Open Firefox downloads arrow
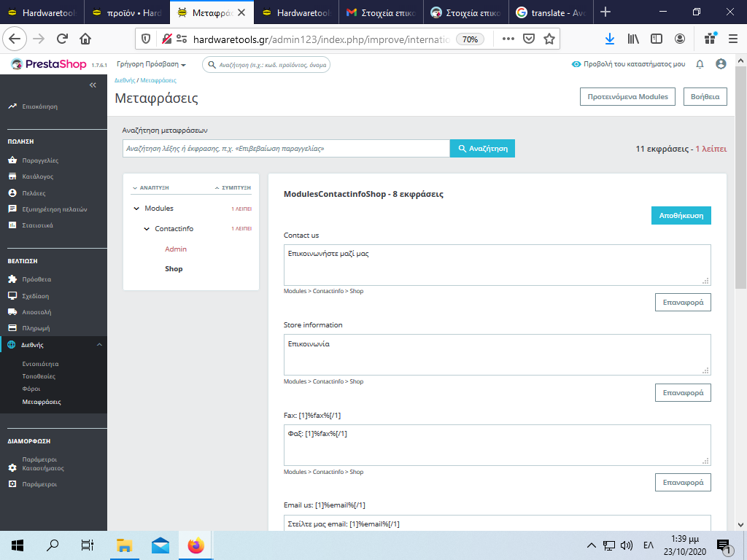747x560 pixels. (x=609, y=39)
